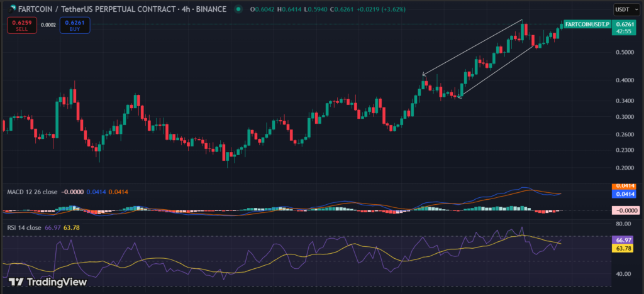Click the red SELL 0.6259 button
This screenshot has width=644, height=294.
pyautogui.click(x=21, y=25)
